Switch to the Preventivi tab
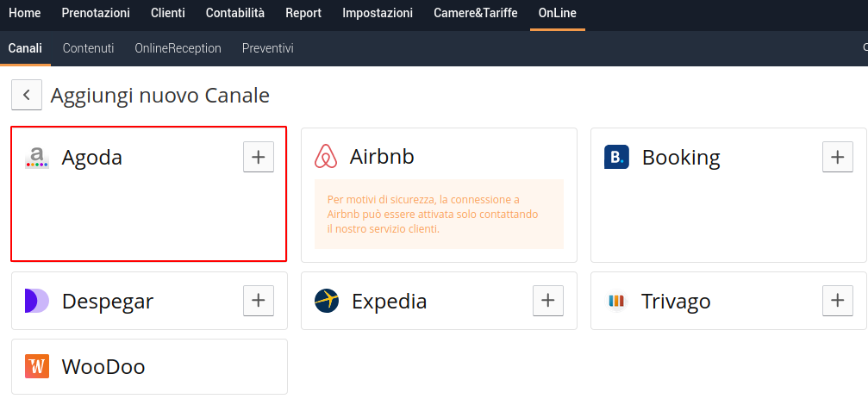Image resolution: width=868 pixels, height=405 pixels. [x=268, y=48]
